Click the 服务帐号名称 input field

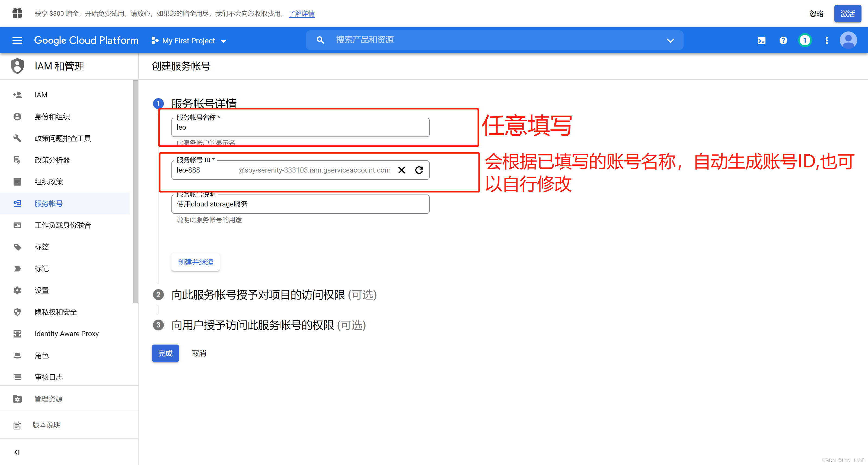(300, 128)
